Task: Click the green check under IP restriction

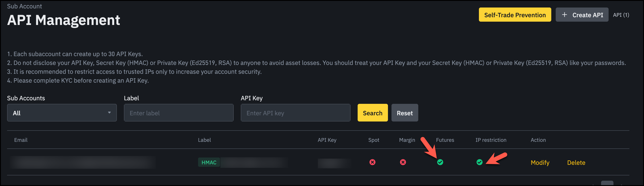Action: [479, 162]
